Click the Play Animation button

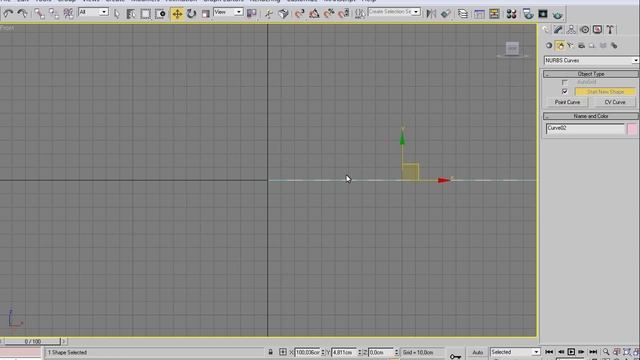(571, 352)
